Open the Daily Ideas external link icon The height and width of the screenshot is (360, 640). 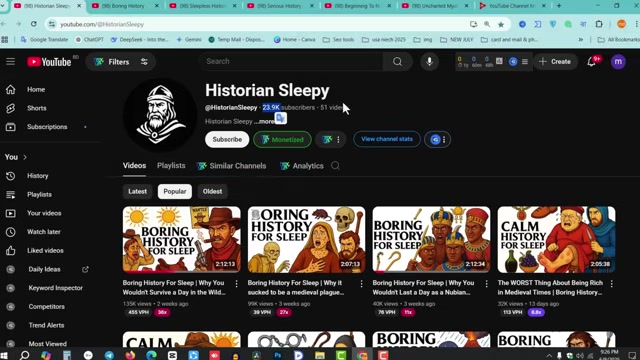(85, 269)
